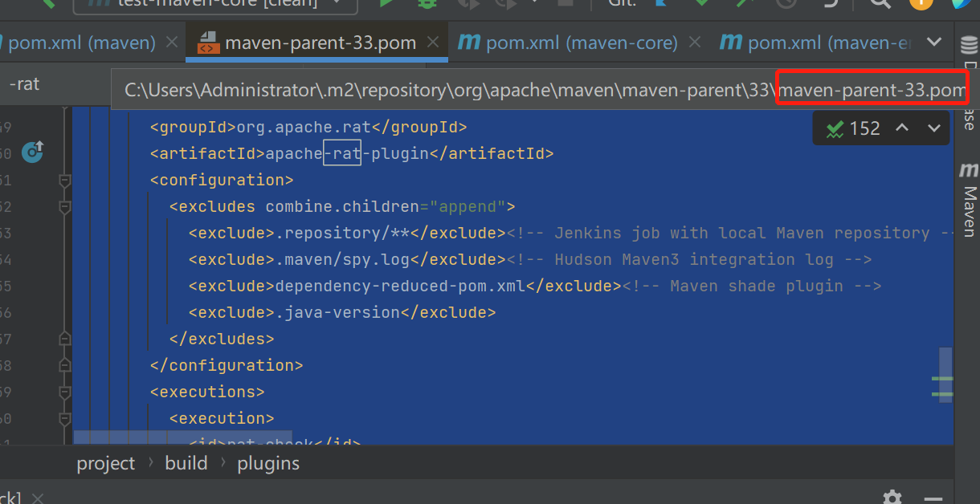Click the gutter override icon beside artifactId line
The width and height of the screenshot is (980, 504).
(32, 151)
